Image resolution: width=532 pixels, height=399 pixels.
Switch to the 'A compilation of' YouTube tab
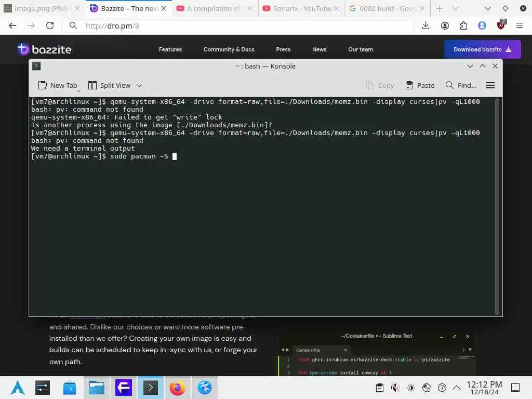pyautogui.click(x=215, y=8)
